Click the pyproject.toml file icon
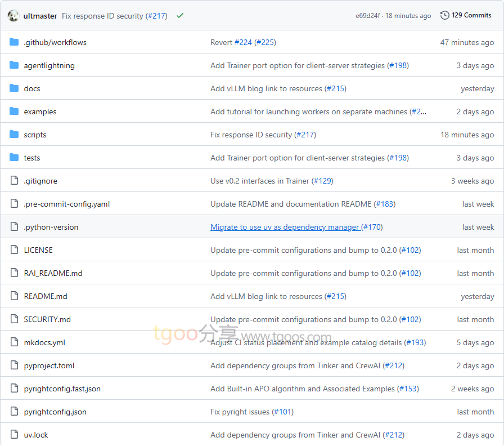The width and height of the screenshot is (504, 446). [14, 365]
